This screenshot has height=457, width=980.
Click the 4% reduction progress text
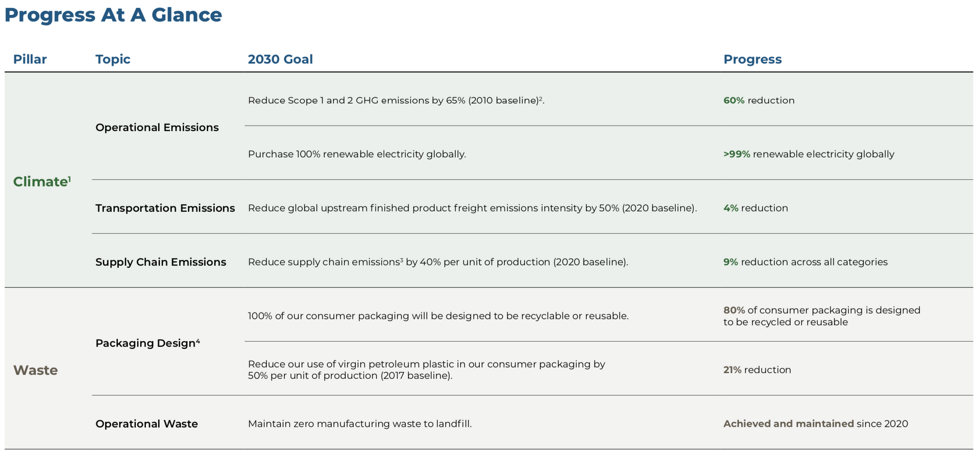(x=755, y=208)
